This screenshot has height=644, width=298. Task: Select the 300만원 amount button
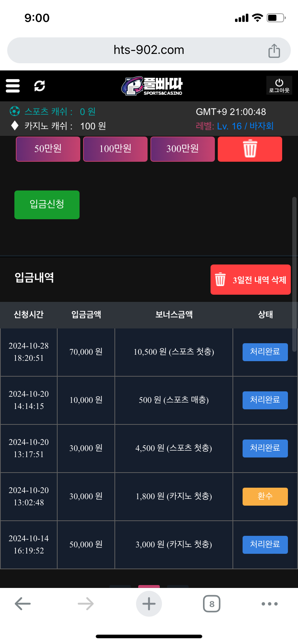182,149
